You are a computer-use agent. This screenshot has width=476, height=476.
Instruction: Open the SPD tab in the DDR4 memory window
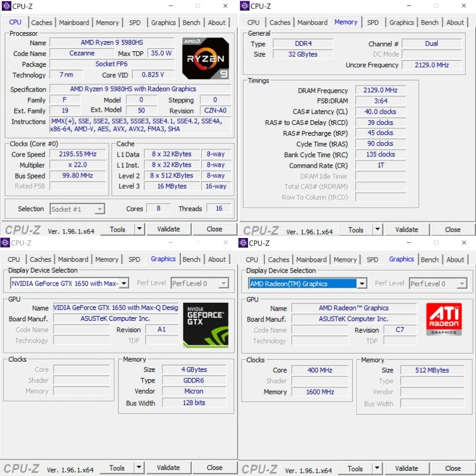[x=373, y=23]
